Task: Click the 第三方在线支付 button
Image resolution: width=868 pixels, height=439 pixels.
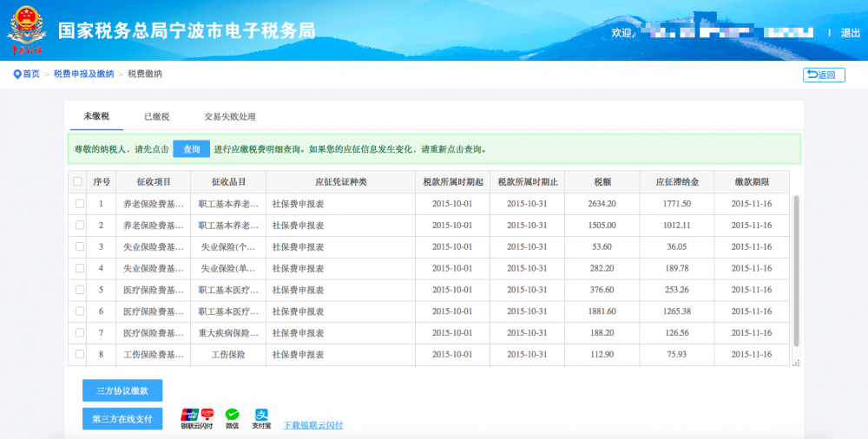Action: click(122, 418)
